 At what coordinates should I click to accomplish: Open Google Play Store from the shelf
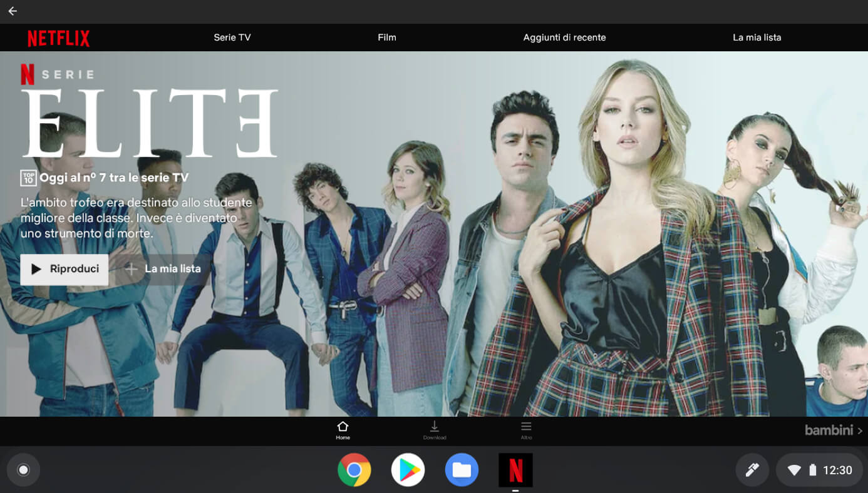(x=408, y=470)
